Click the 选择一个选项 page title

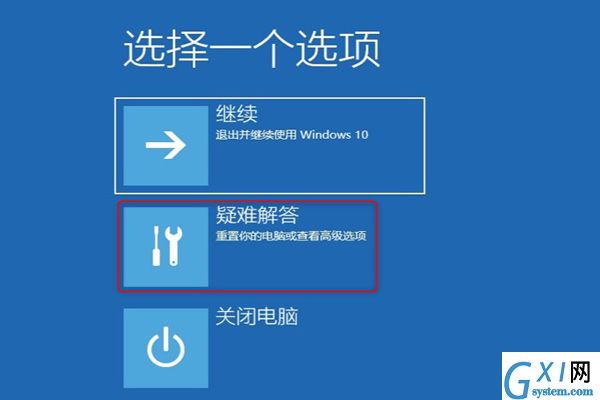(x=251, y=49)
